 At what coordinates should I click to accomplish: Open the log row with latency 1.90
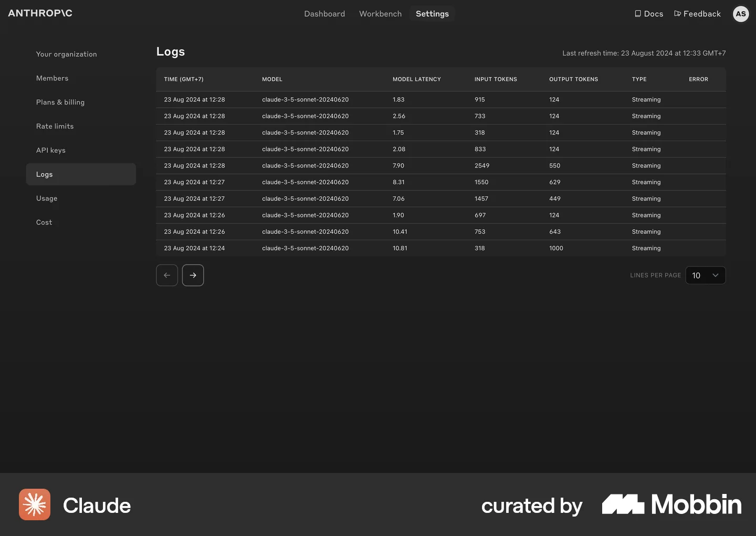[x=441, y=215]
